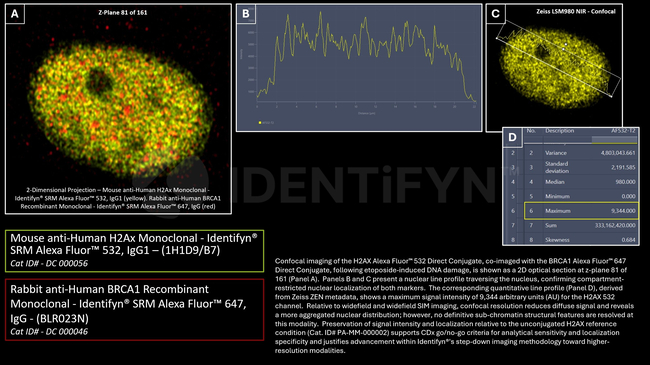Select the median value 980.000
Image resolution: width=650 pixels, height=365 pixels.
625,182
